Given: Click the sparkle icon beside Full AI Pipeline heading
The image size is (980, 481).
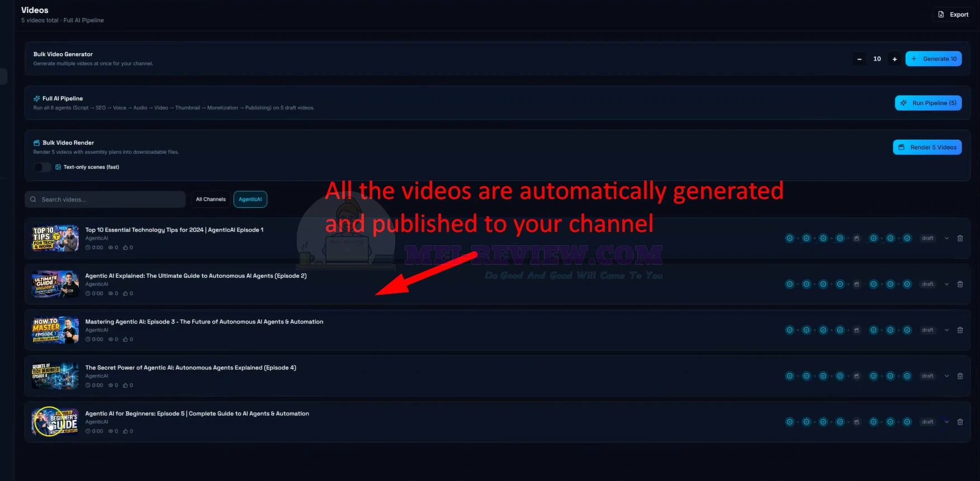Looking at the screenshot, I should tap(37, 98).
